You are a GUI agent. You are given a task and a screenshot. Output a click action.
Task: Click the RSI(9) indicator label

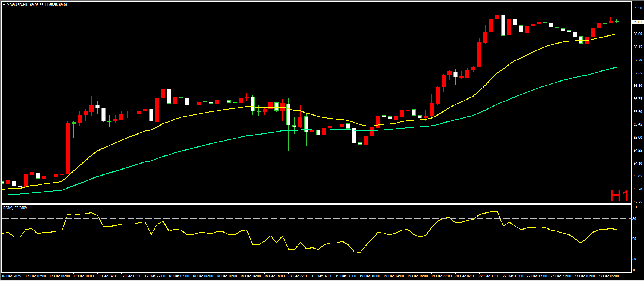(x=15, y=208)
